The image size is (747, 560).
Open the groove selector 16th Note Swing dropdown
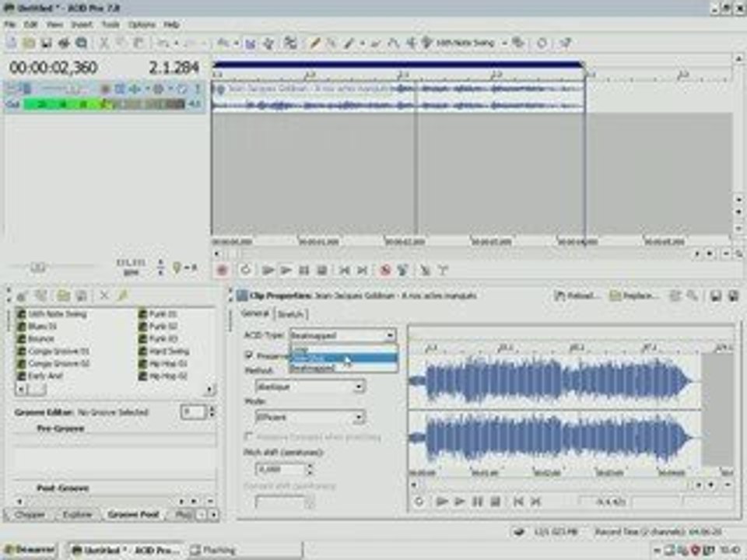point(504,44)
